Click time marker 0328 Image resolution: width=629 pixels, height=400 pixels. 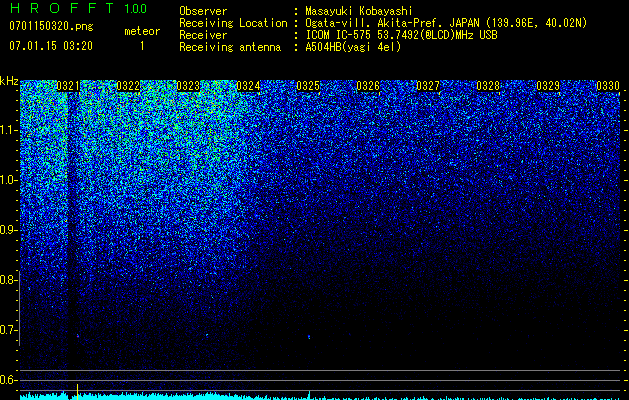488,86
